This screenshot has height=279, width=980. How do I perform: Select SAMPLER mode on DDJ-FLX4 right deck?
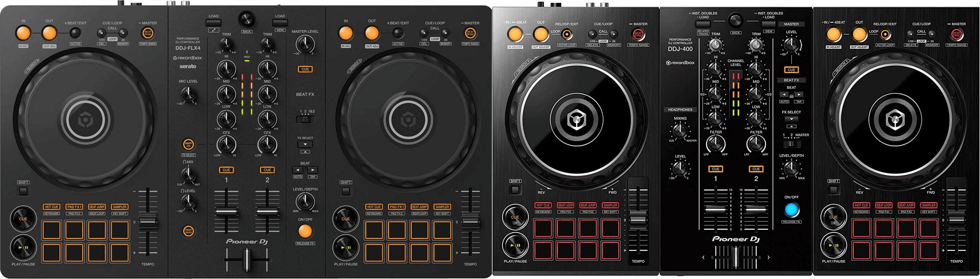point(442,207)
